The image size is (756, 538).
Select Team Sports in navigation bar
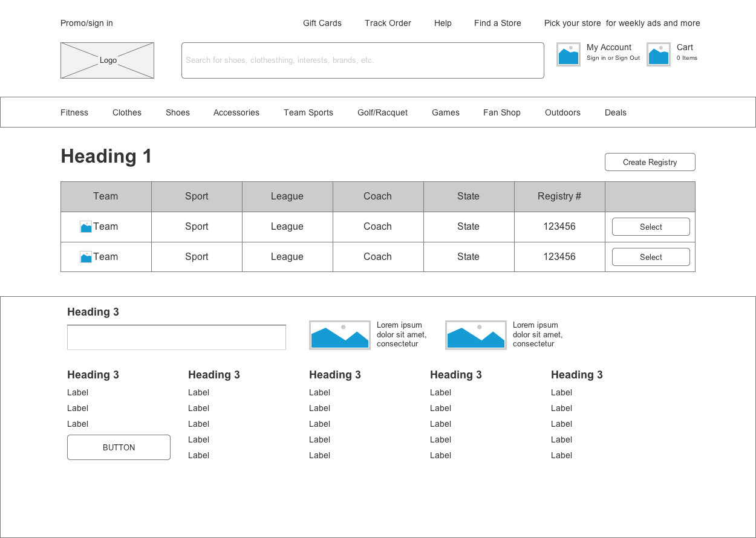pos(308,112)
